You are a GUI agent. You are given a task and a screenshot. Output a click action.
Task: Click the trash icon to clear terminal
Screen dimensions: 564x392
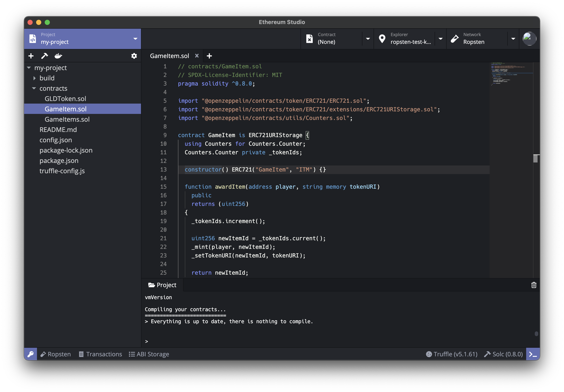(533, 285)
